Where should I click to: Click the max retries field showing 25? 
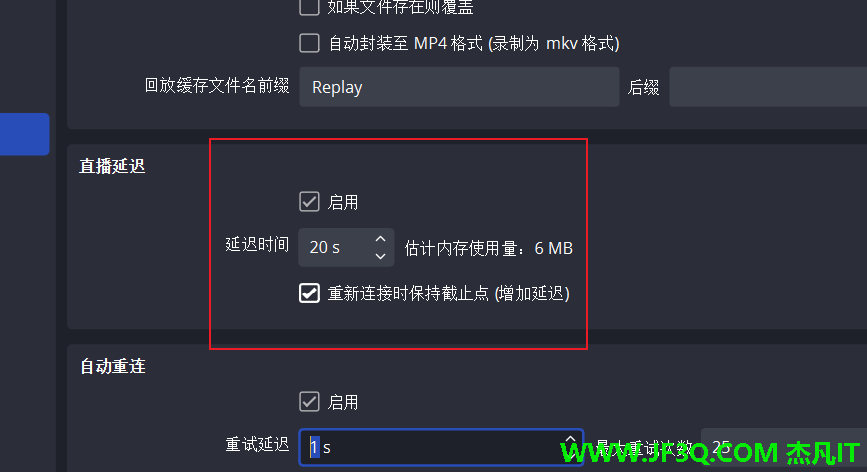pyautogui.click(x=784, y=447)
